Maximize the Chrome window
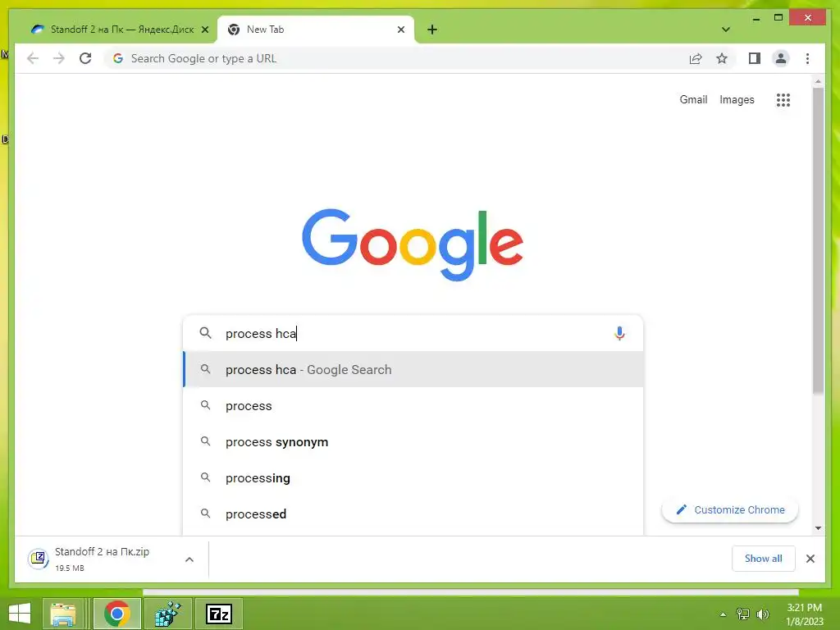 [x=778, y=18]
